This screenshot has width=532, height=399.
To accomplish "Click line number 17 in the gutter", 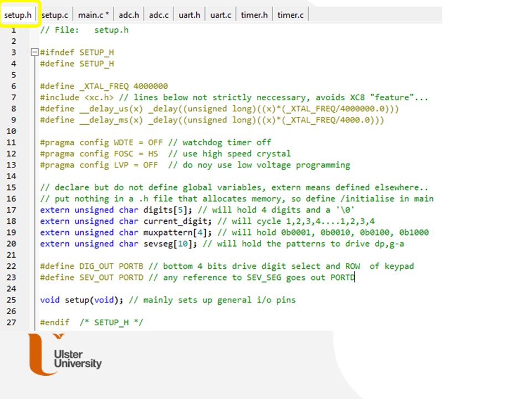I will (x=11, y=210).
